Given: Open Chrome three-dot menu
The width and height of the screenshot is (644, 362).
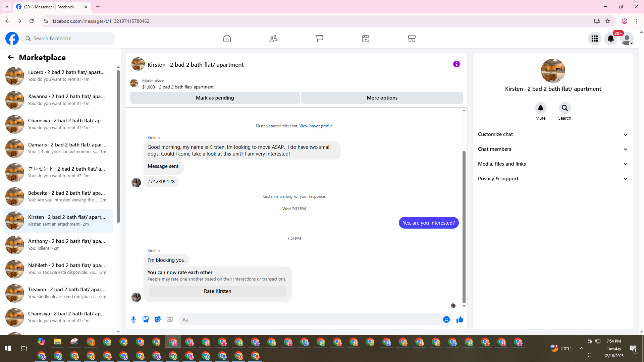Looking at the screenshot, I should (x=637, y=21).
